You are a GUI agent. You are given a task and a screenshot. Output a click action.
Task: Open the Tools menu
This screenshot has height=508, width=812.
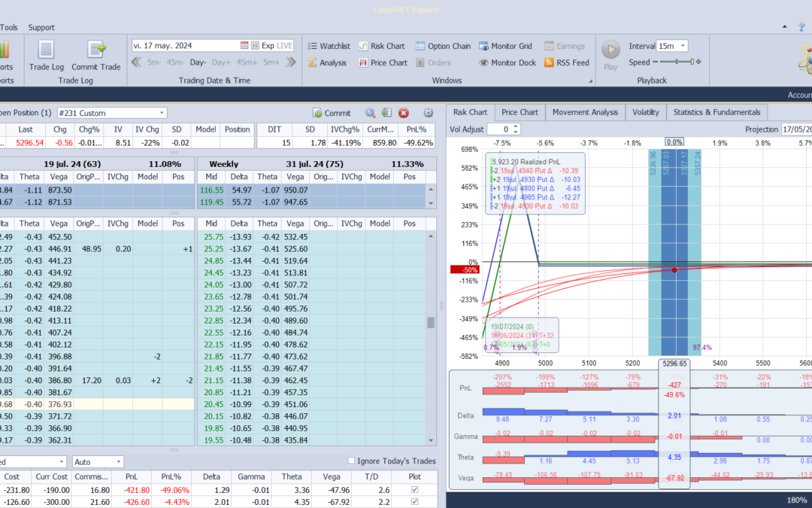click(9, 28)
